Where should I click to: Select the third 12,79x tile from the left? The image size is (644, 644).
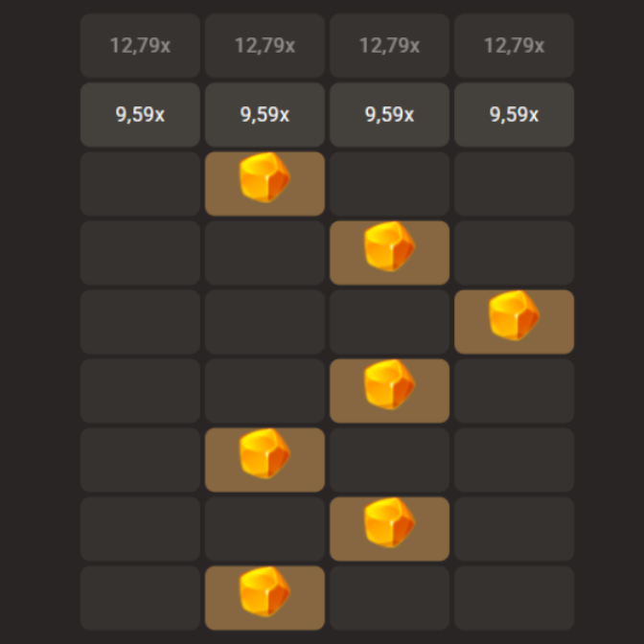point(389,45)
